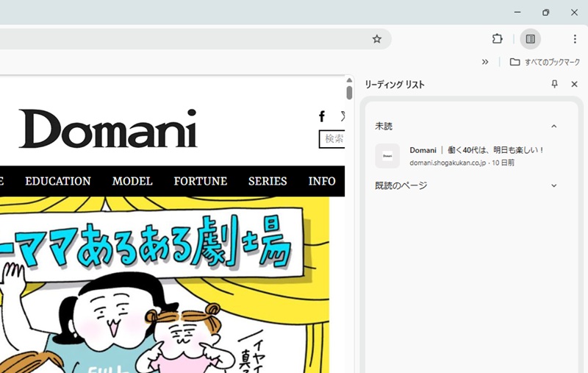Screen dimensions: 588x373
Task: Open the EDUCATION menu item
Action: click(58, 181)
